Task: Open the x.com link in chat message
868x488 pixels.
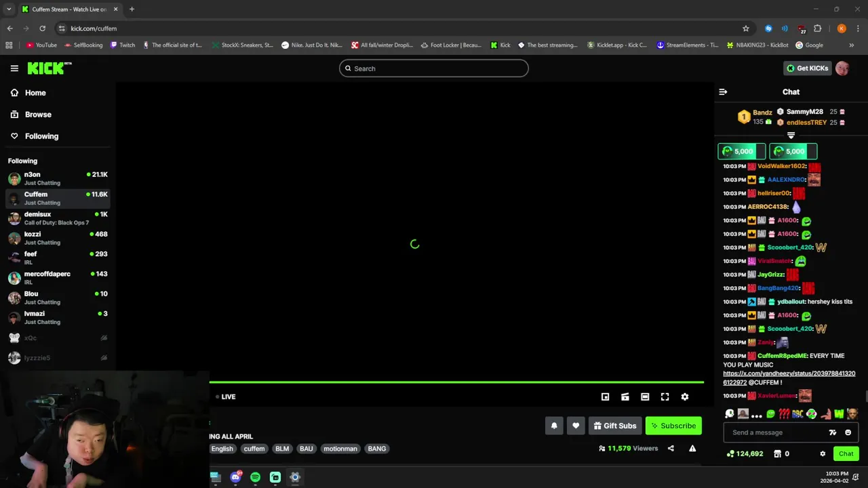Action: click(x=789, y=378)
